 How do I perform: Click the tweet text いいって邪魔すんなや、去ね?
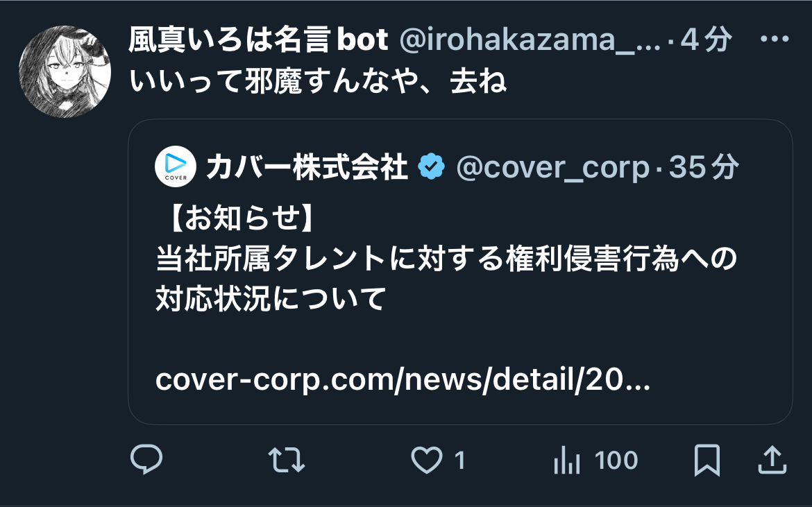point(317,82)
